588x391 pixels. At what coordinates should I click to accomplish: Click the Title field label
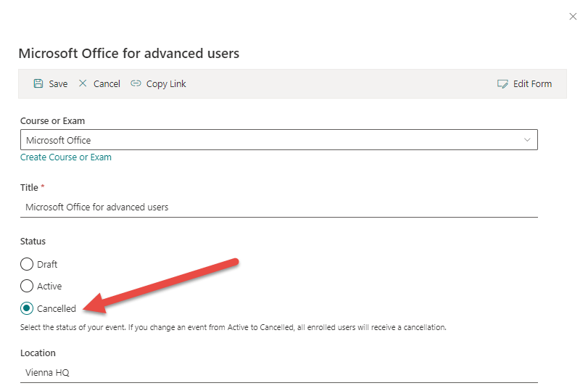point(29,188)
